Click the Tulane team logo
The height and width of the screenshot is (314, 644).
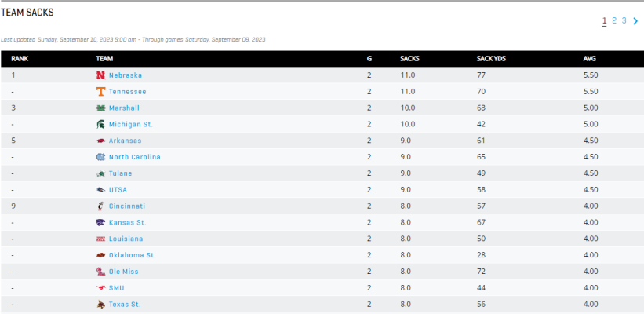tap(100, 173)
